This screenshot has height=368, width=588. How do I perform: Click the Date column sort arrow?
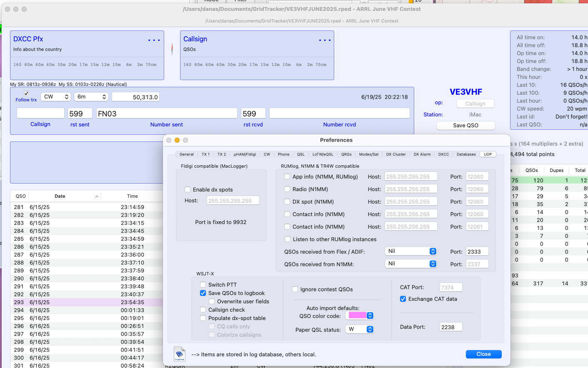point(97,197)
